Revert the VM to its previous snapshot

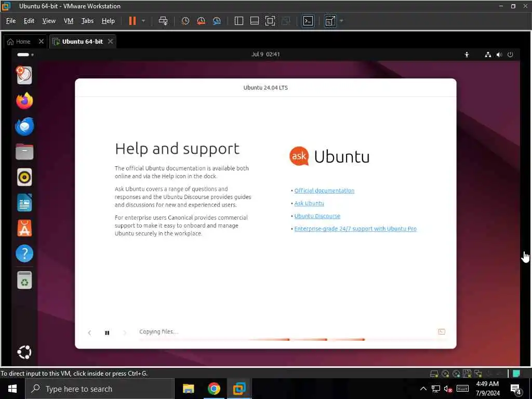click(x=201, y=21)
